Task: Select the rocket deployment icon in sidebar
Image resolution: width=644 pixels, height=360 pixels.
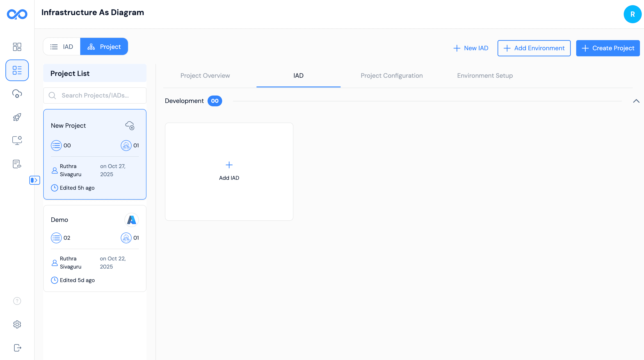Action: pos(17,117)
